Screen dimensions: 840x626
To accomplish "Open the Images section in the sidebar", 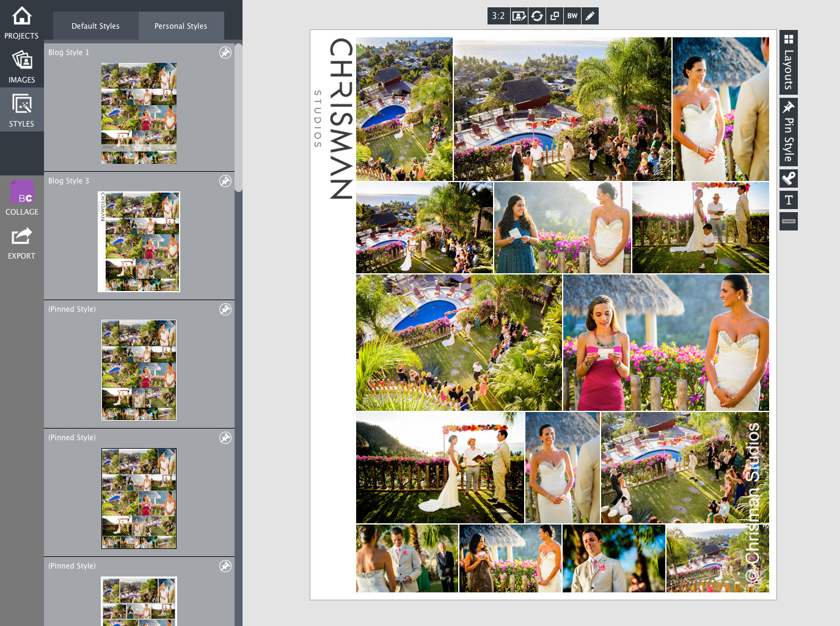I will (x=21, y=66).
